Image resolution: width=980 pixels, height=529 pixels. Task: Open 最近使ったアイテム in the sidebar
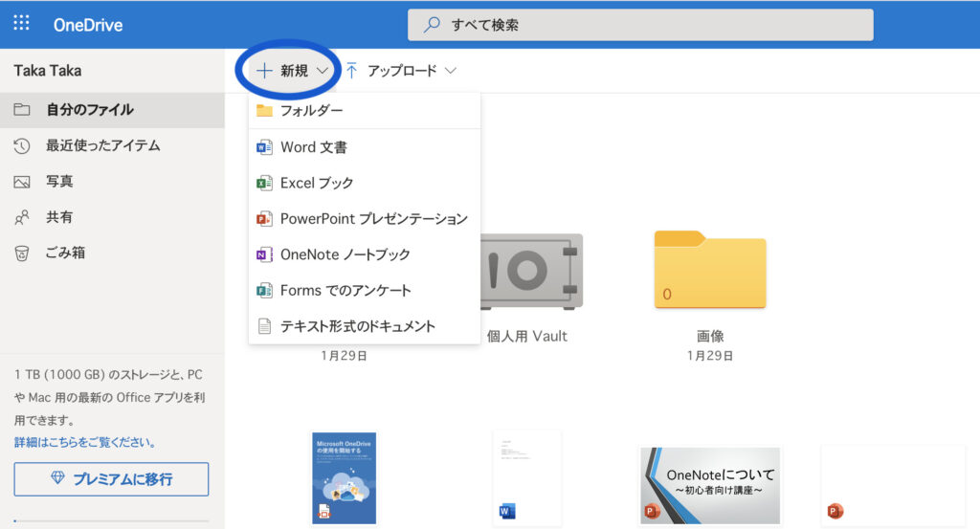(112, 146)
